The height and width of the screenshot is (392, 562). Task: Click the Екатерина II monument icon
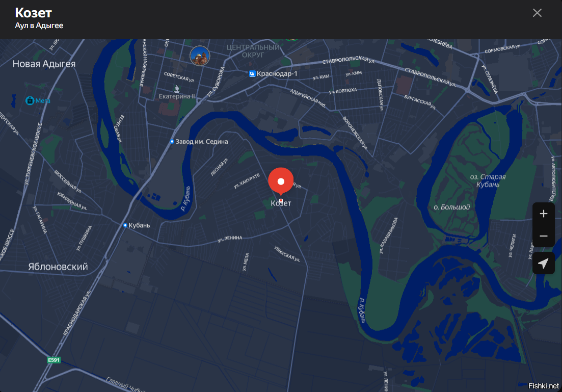click(176, 88)
